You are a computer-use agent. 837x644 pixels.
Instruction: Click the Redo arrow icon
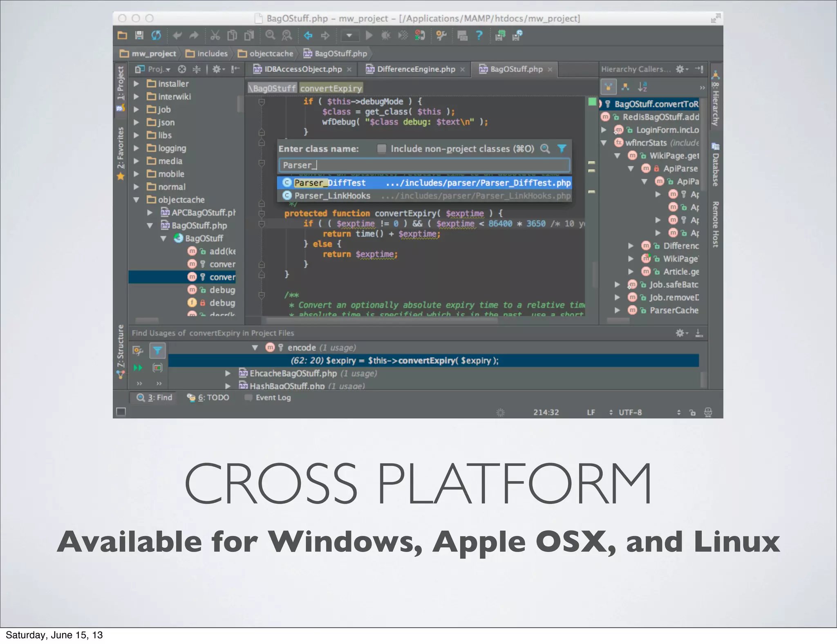[194, 36]
